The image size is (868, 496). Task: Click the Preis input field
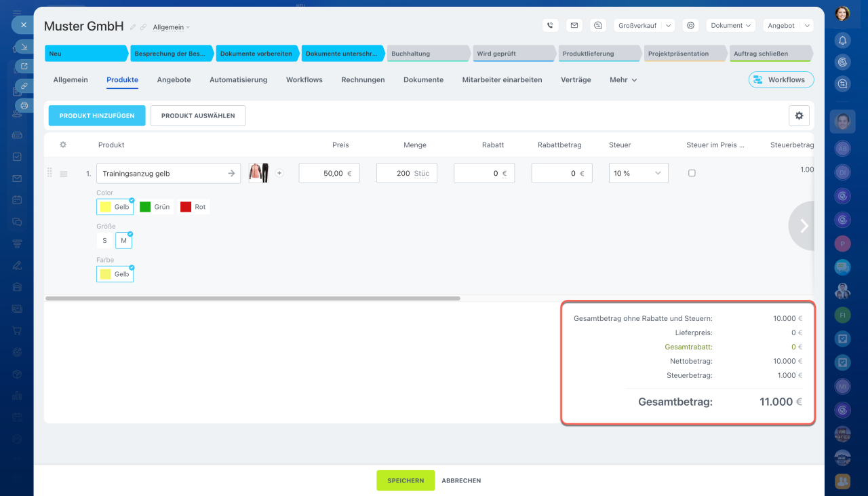click(x=328, y=173)
